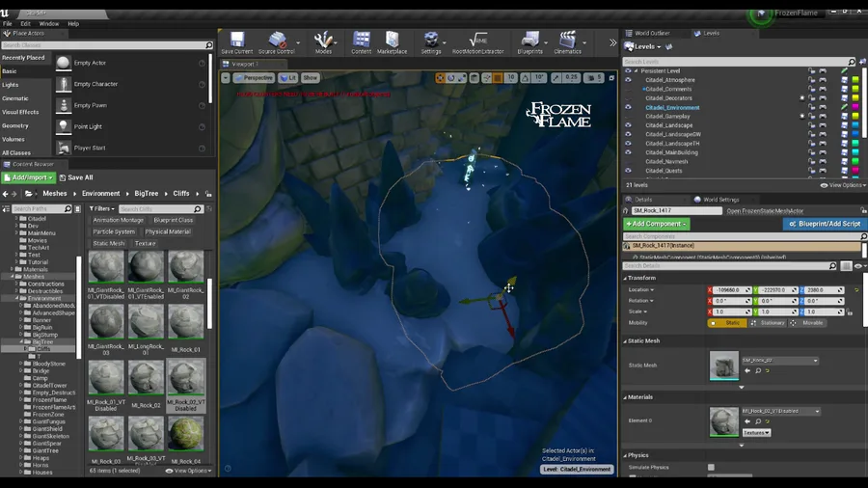868x488 pixels.
Task: Select the Empty Pawn icon
Action: pyautogui.click(x=63, y=105)
